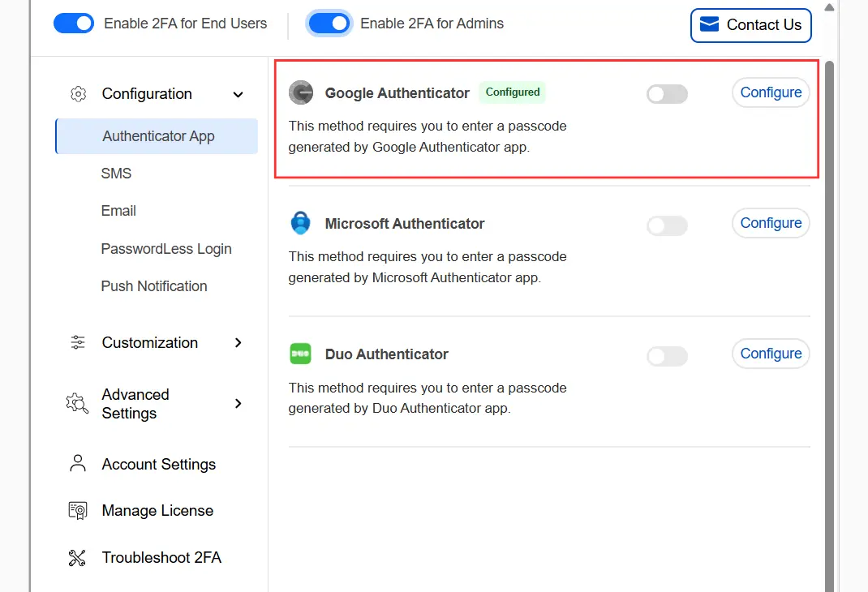Click the Duo Authenticator logo icon
The width and height of the screenshot is (868, 592).
tap(301, 354)
